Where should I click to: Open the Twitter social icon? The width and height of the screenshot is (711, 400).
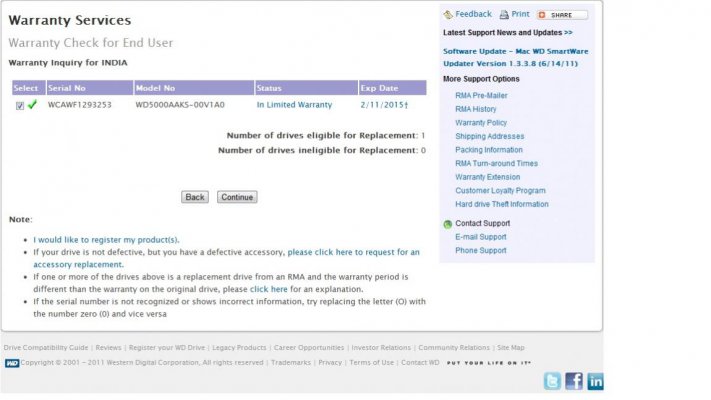tap(552, 381)
